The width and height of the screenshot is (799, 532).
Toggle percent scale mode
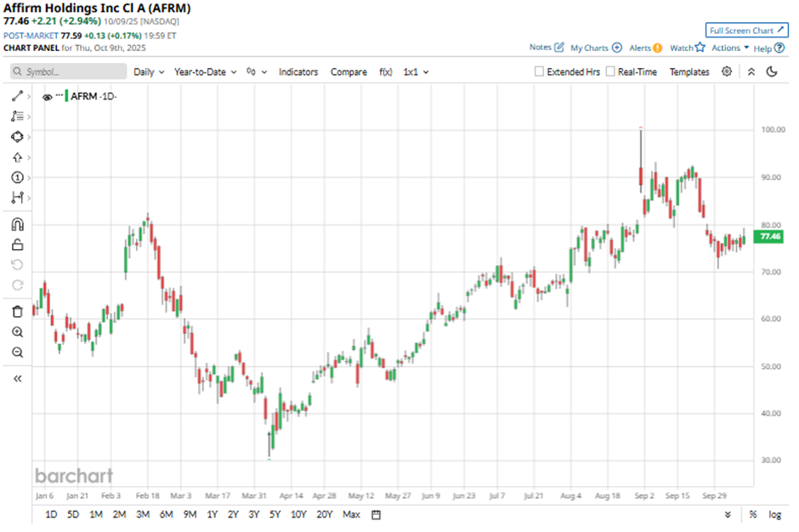(752, 515)
